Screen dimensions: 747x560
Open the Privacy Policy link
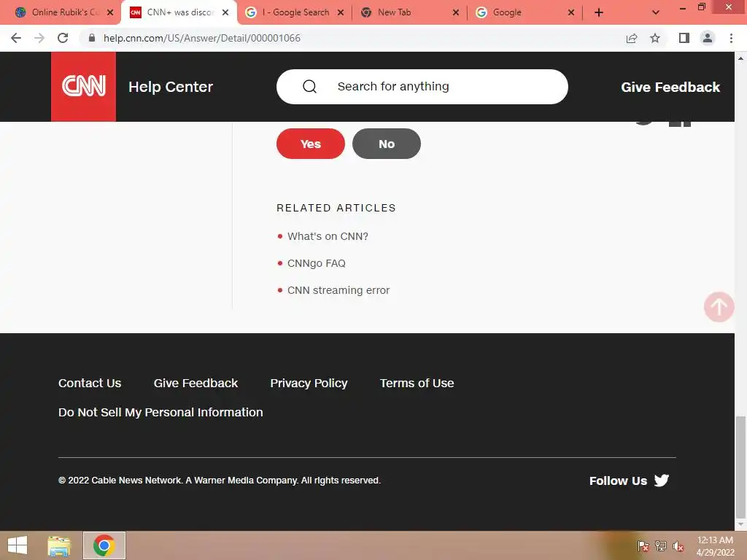click(x=309, y=383)
